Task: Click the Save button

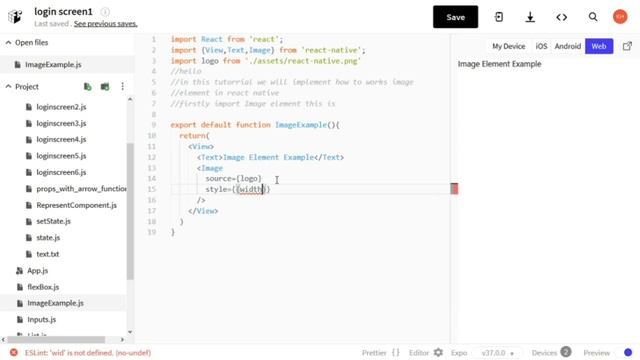Action: 455,17
